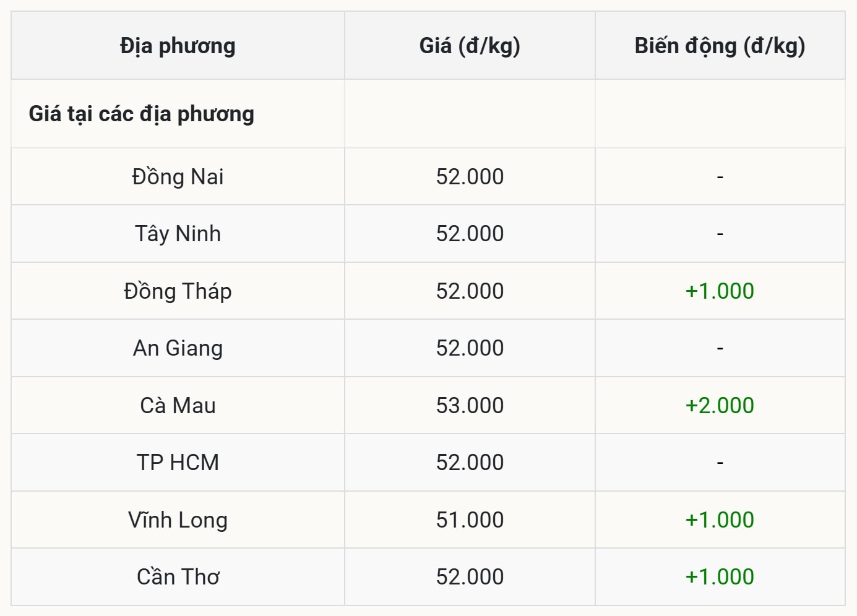Viewport: 857px width, 616px height.
Task: Click Cà Mau price 53.000
Action: (x=470, y=406)
